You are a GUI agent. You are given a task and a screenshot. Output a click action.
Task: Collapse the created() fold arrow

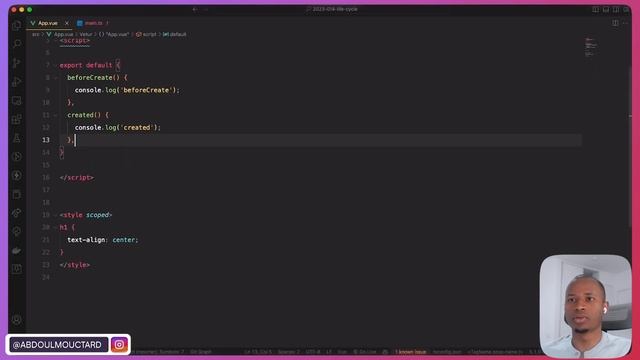[x=56, y=115]
